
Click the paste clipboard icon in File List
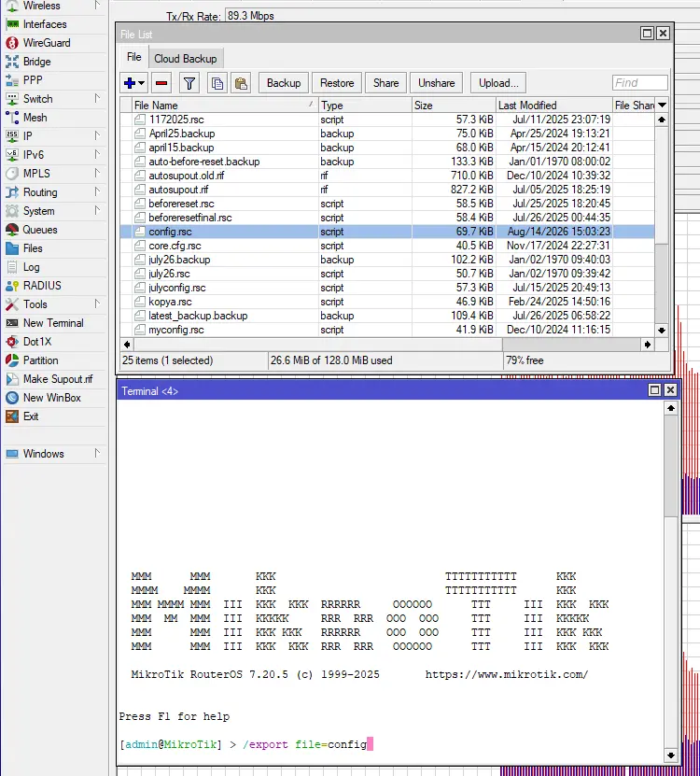pos(241,83)
